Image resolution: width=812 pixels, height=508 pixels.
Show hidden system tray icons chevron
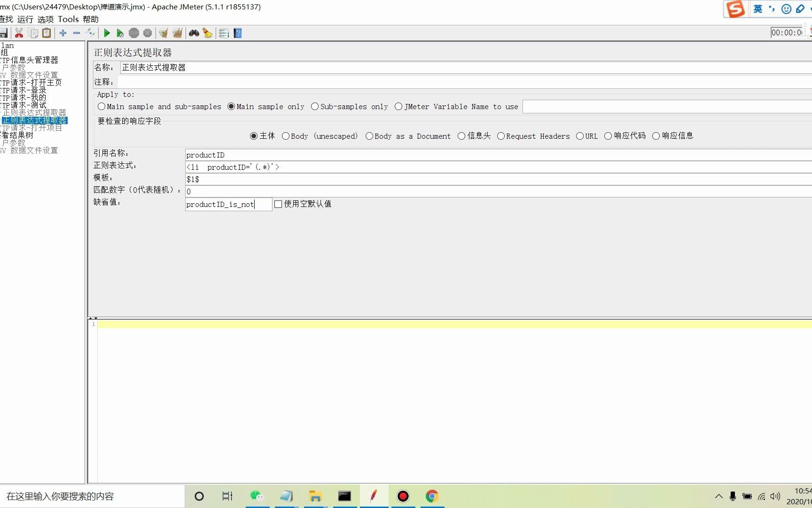718,496
